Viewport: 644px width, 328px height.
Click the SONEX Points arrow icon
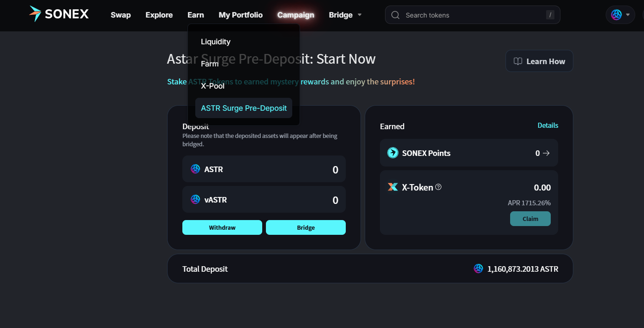[x=546, y=153]
